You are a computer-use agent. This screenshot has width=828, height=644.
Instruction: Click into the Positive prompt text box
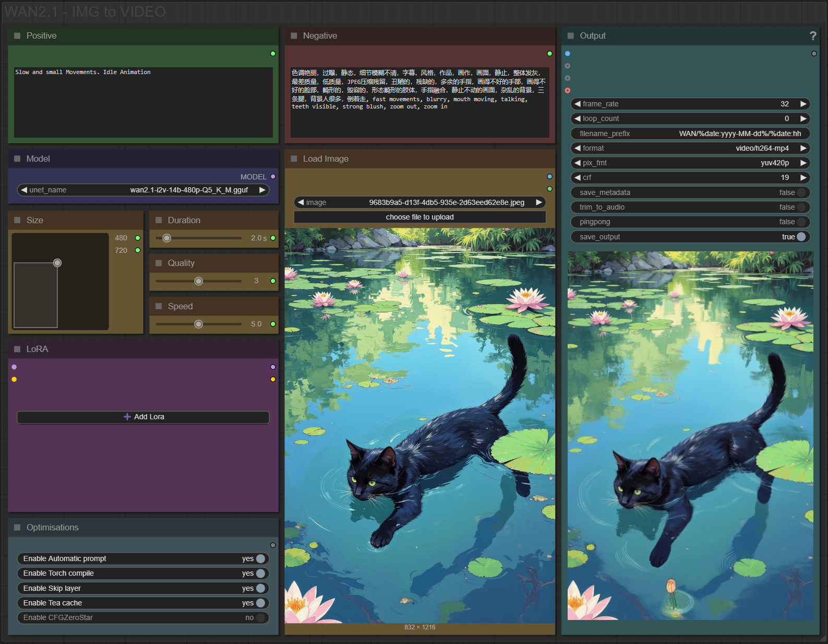(143, 102)
